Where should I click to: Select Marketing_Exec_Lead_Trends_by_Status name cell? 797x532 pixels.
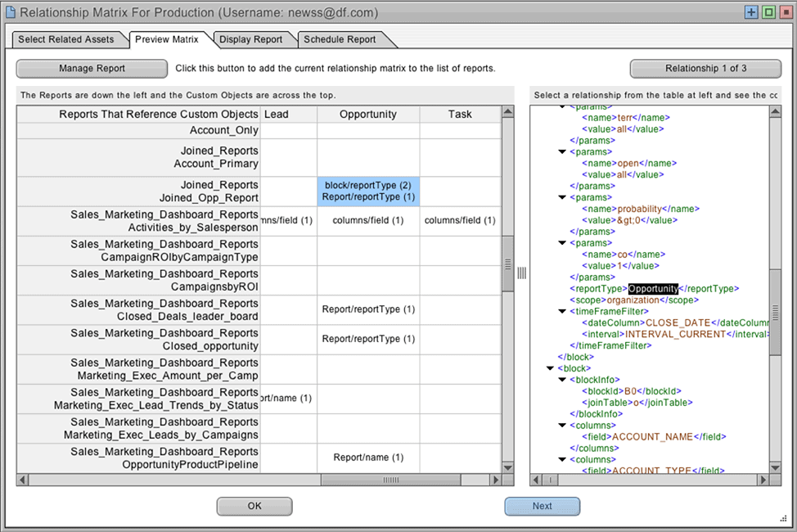[289, 399]
